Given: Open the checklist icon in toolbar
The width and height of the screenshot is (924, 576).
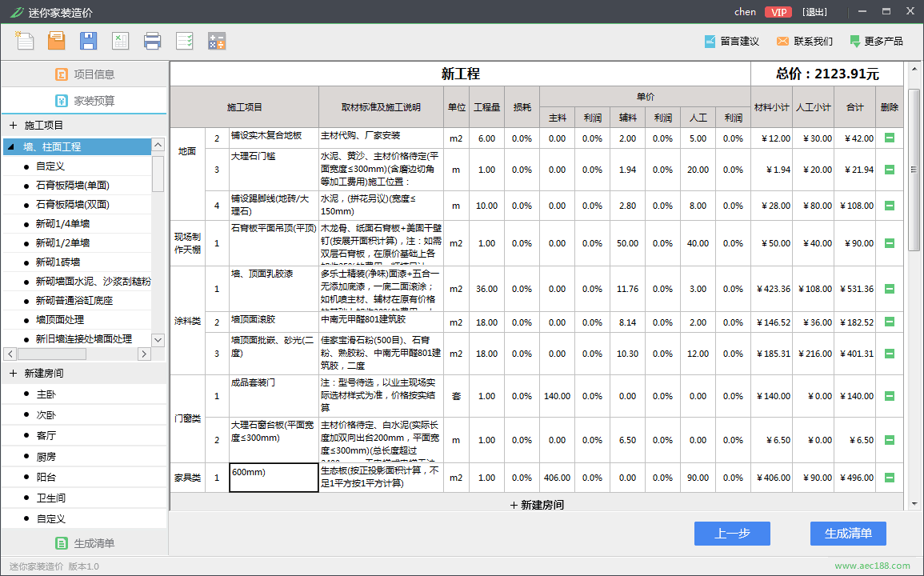Looking at the screenshot, I should (x=185, y=41).
